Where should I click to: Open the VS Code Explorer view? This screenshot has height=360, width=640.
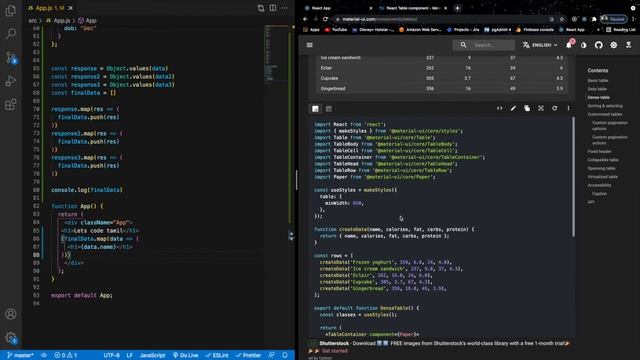pyautogui.click(x=11, y=11)
